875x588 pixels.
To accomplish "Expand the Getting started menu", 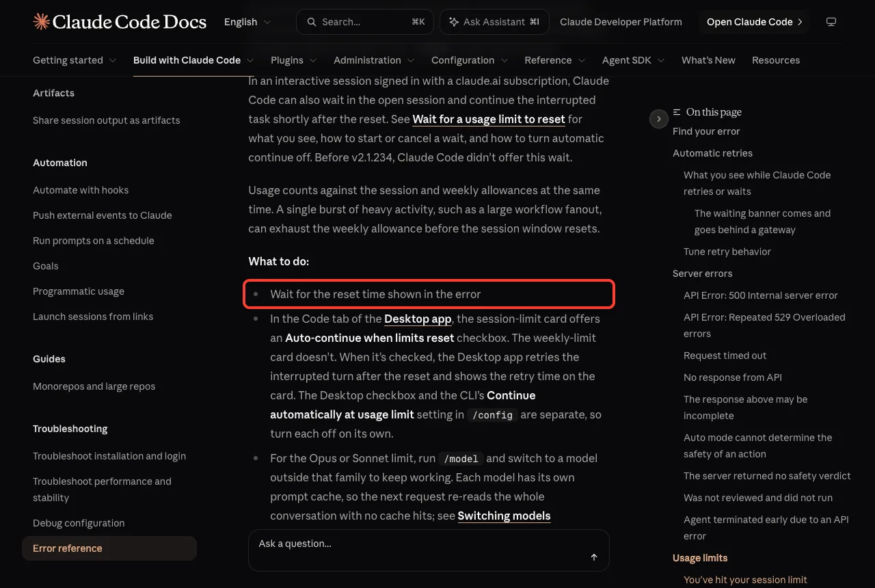I will pos(75,60).
